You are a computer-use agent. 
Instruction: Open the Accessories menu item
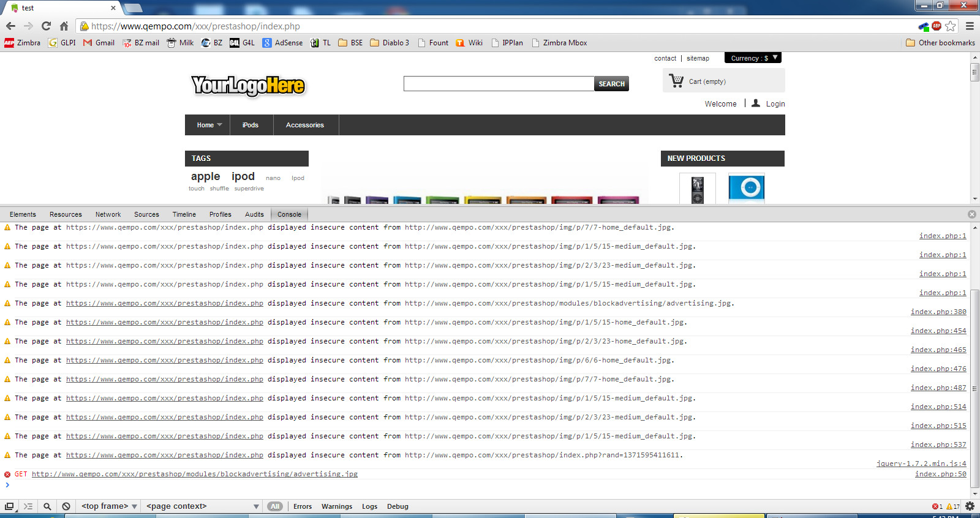(x=304, y=125)
